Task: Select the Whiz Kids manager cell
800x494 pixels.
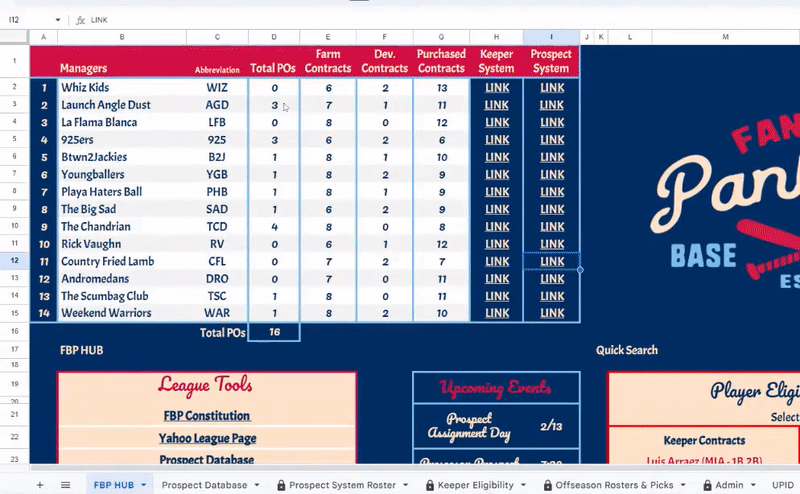Action: click(x=122, y=87)
